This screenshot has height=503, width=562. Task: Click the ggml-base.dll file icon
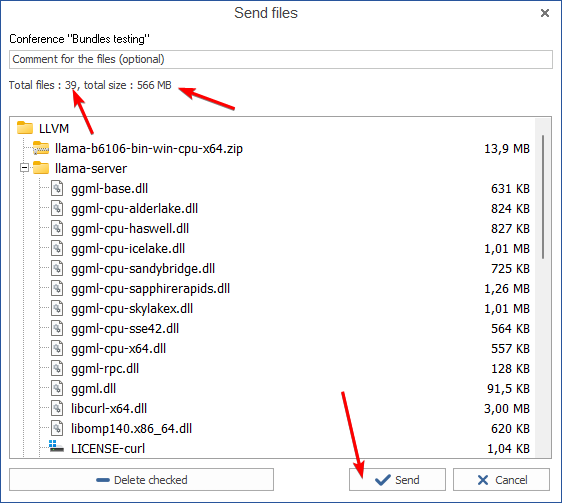[57, 188]
